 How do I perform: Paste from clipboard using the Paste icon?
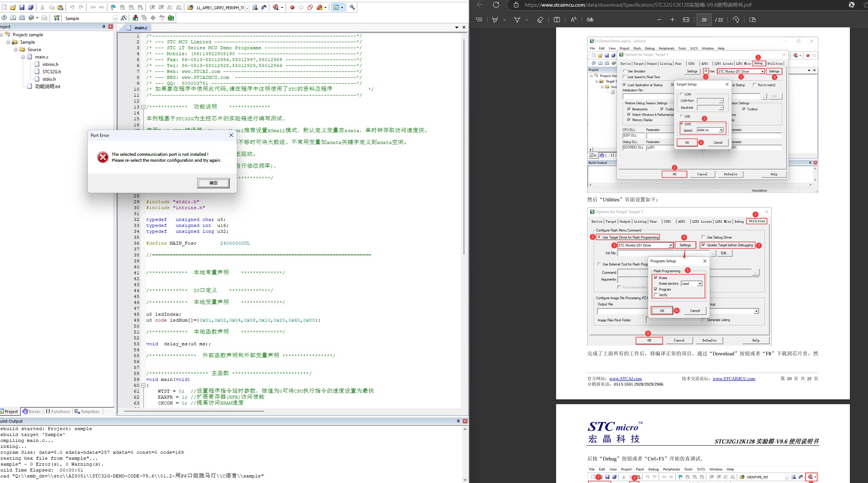tap(60, 7)
